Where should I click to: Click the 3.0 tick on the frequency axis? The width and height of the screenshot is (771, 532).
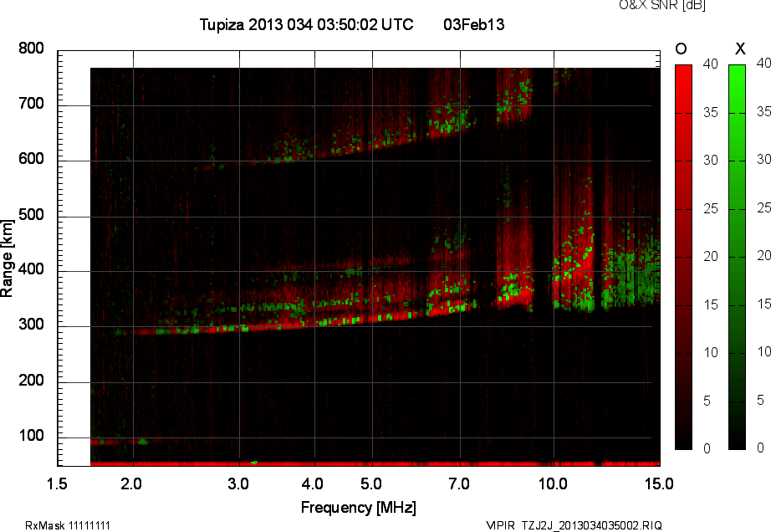click(239, 483)
